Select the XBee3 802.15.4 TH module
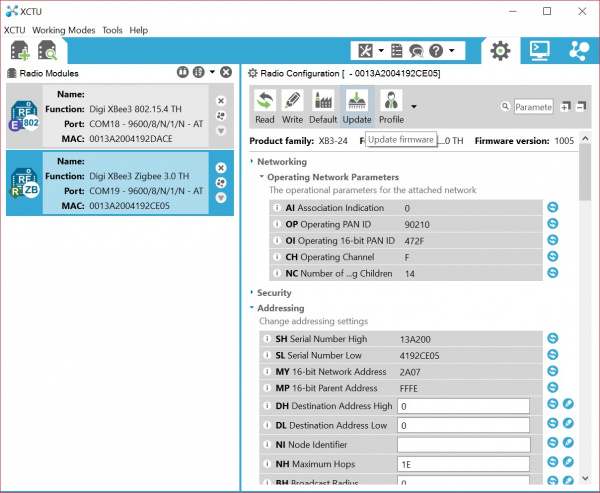Image resolution: width=600 pixels, height=493 pixels. (120, 116)
